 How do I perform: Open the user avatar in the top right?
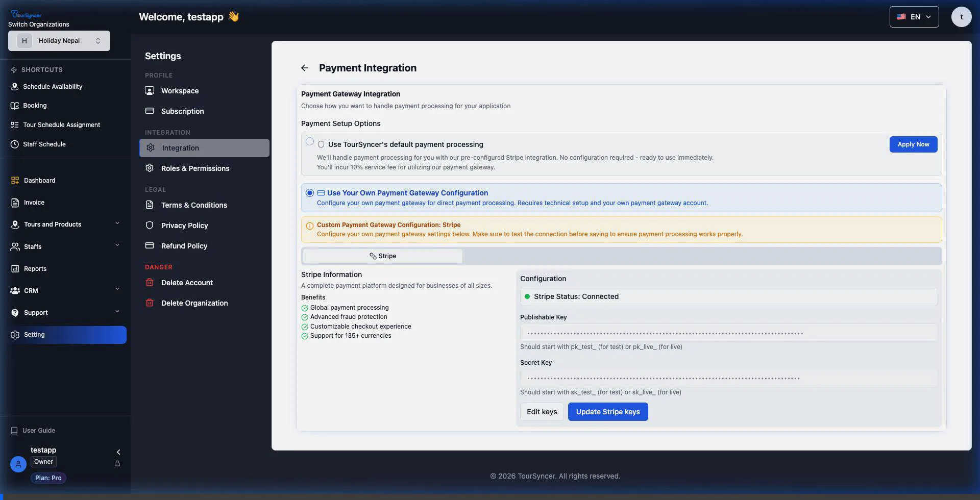click(x=961, y=16)
